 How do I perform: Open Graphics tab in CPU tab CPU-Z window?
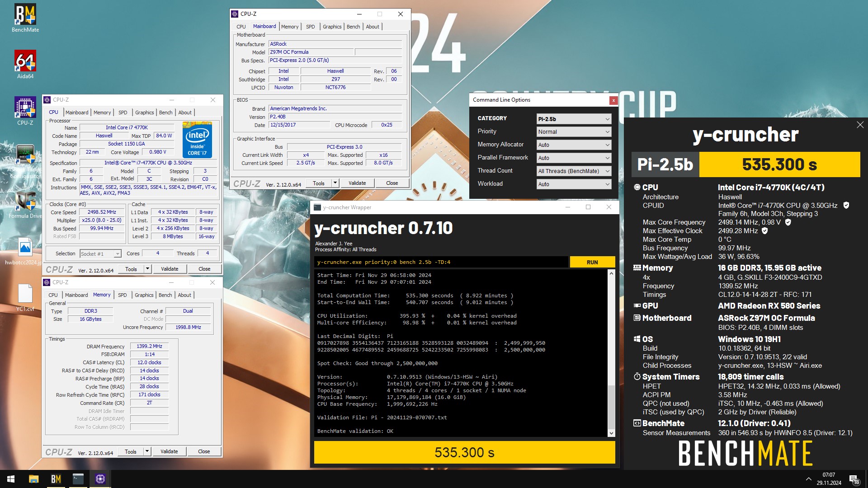(144, 113)
